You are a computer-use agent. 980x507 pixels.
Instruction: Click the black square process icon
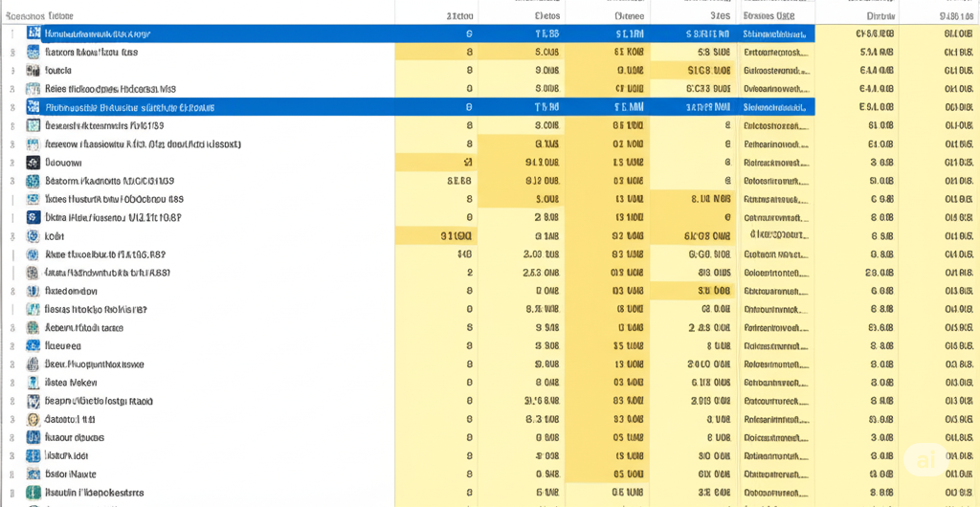pyautogui.click(x=33, y=163)
